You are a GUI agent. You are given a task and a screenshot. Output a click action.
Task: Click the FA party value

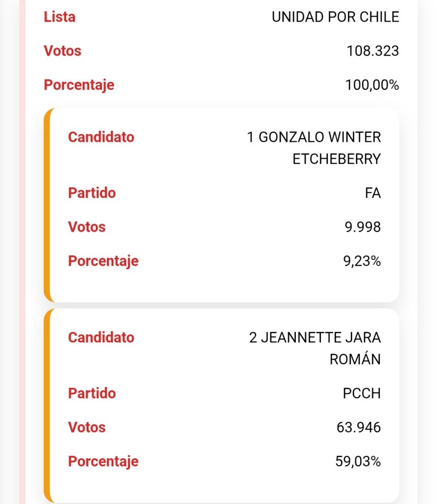[373, 193]
